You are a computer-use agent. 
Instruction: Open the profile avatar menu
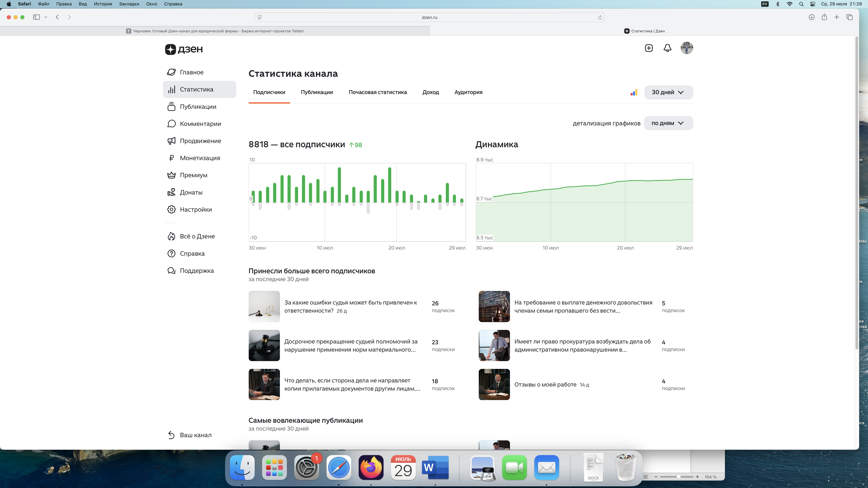tap(687, 48)
